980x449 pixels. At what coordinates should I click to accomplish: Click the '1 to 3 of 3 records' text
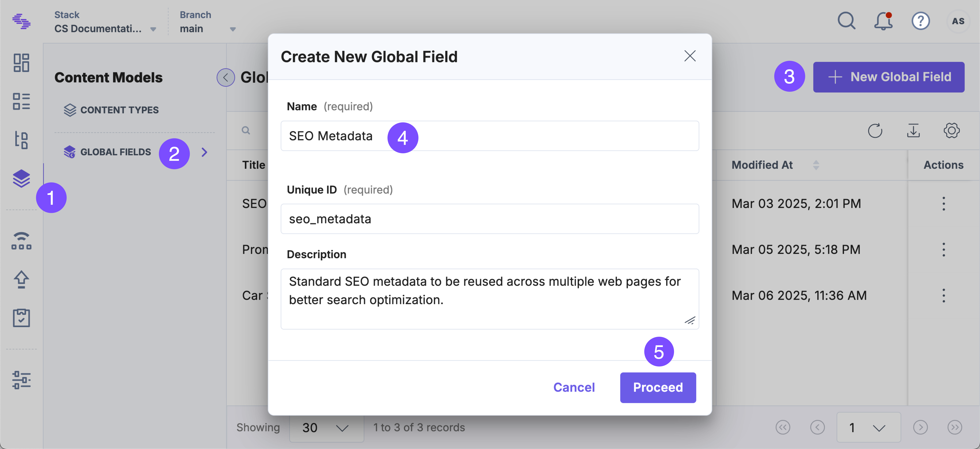(419, 428)
